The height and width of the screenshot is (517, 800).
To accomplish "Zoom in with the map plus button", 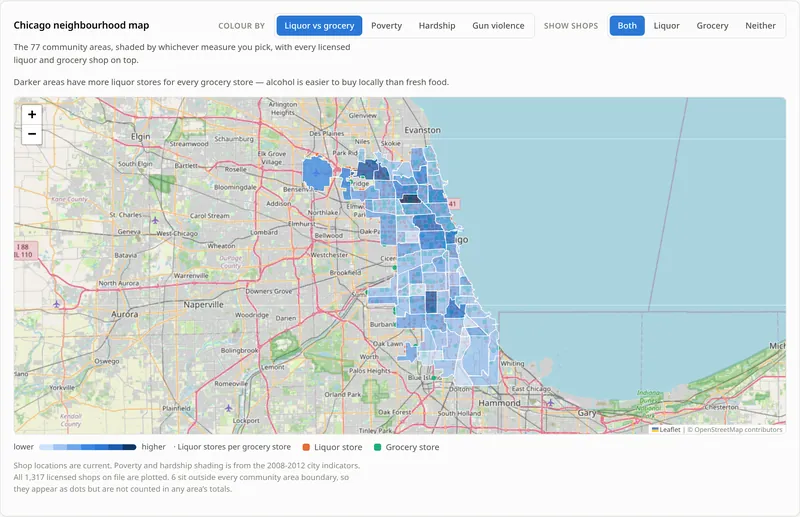I will click(x=32, y=114).
